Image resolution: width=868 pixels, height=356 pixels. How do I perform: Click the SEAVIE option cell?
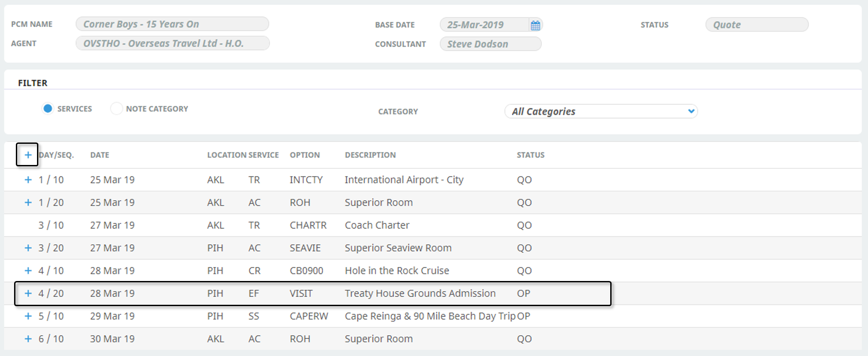pyautogui.click(x=305, y=248)
